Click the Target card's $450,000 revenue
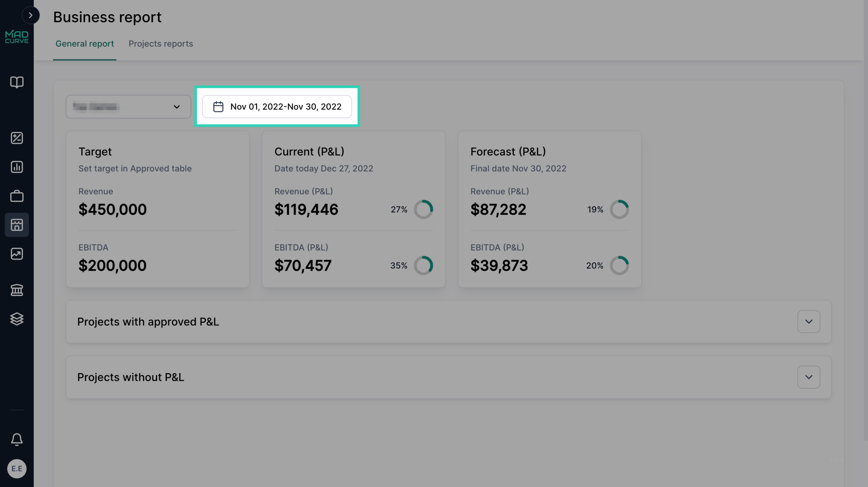This screenshot has height=487, width=868. pos(113,210)
